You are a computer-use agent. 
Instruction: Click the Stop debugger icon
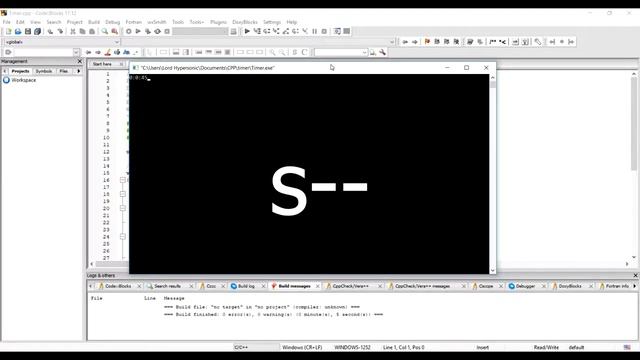tap(324, 31)
